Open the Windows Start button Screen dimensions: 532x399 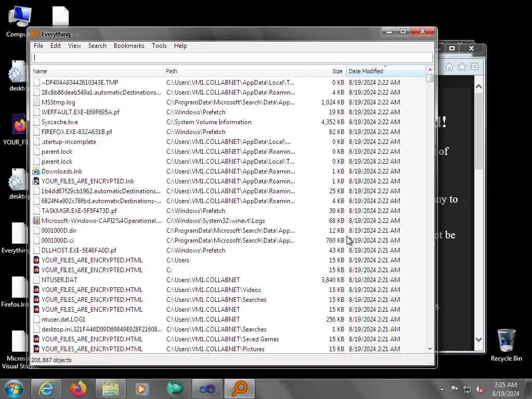coord(14,389)
